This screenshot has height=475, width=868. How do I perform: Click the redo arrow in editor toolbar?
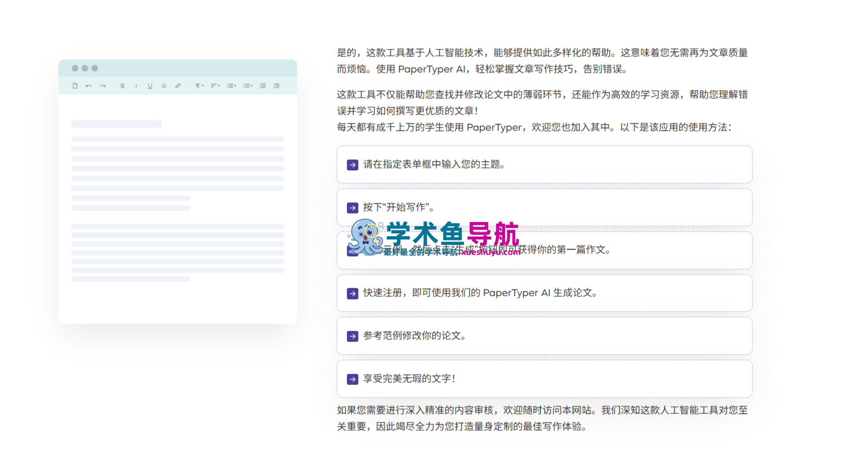click(102, 86)
